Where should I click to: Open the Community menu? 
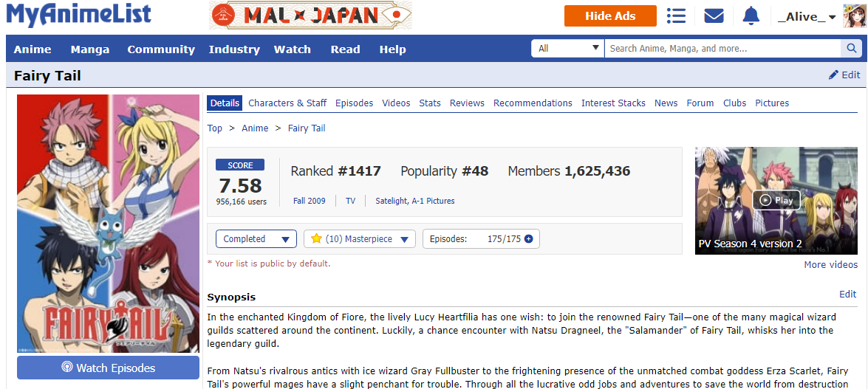coord(161,49)
